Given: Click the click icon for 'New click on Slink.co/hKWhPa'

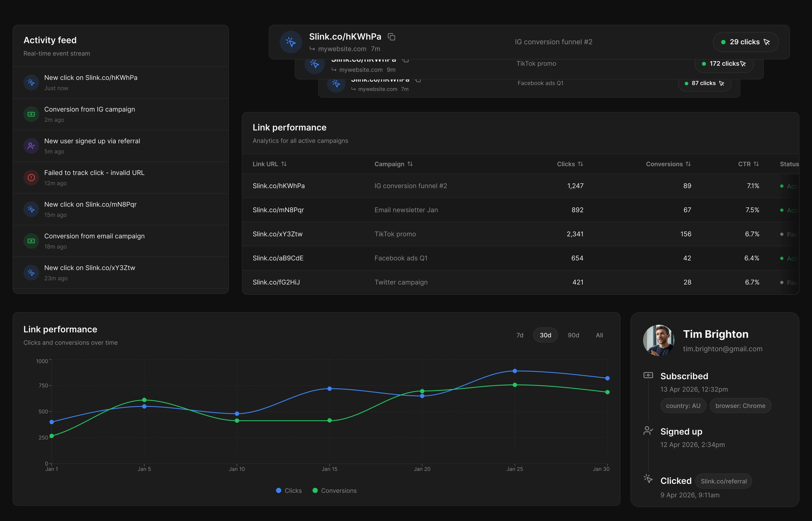Looking at the screenshot, I should click(31, 82).
